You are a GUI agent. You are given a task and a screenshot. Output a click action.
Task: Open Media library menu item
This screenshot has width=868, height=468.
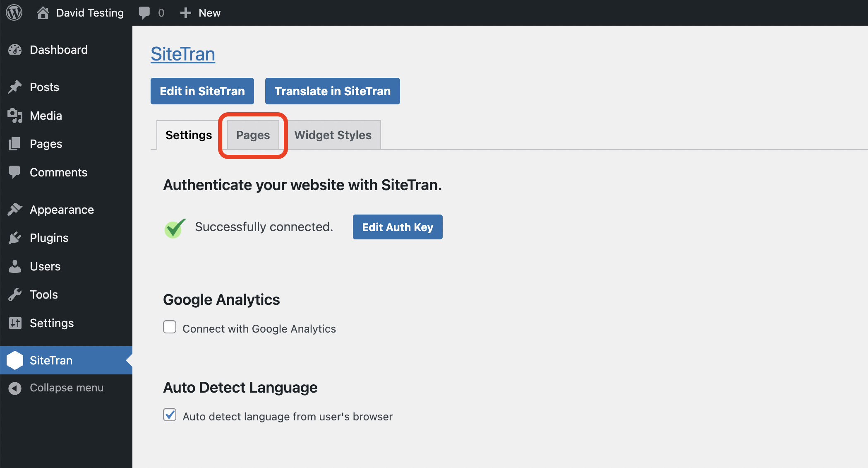[x=66, y=116]
